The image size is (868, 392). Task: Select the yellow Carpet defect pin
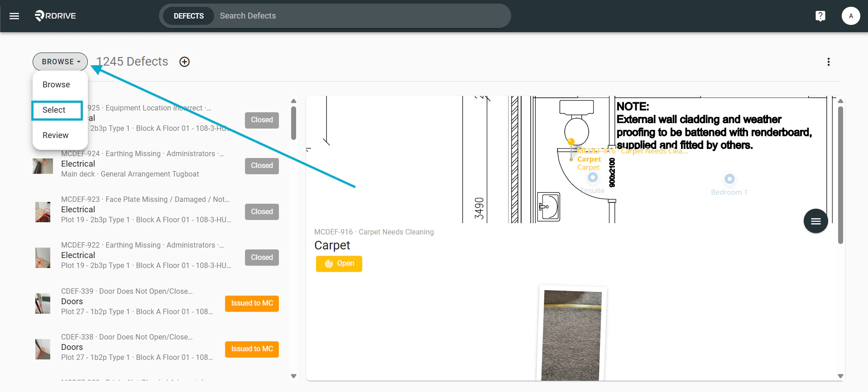571,142
